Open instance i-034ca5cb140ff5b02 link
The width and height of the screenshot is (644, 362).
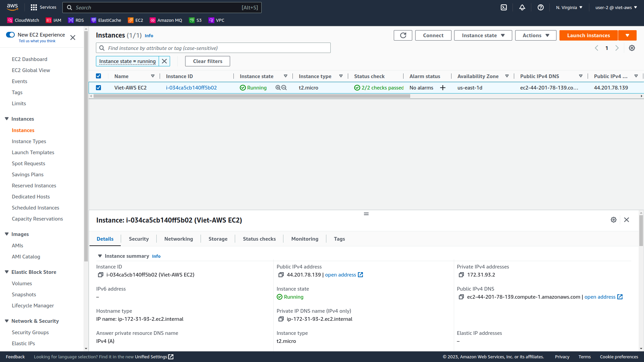(x=192, y=87)
